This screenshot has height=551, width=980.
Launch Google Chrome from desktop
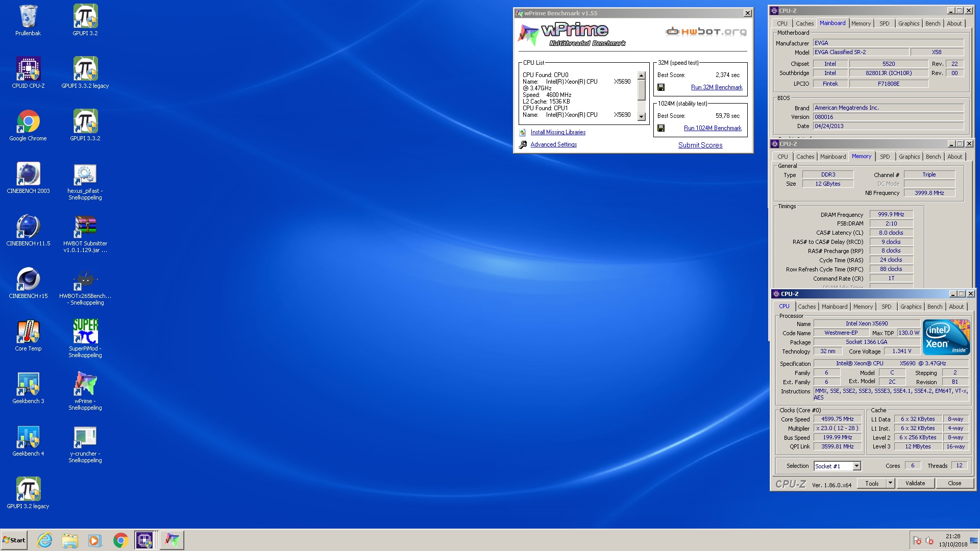click(x=28, y=126)
